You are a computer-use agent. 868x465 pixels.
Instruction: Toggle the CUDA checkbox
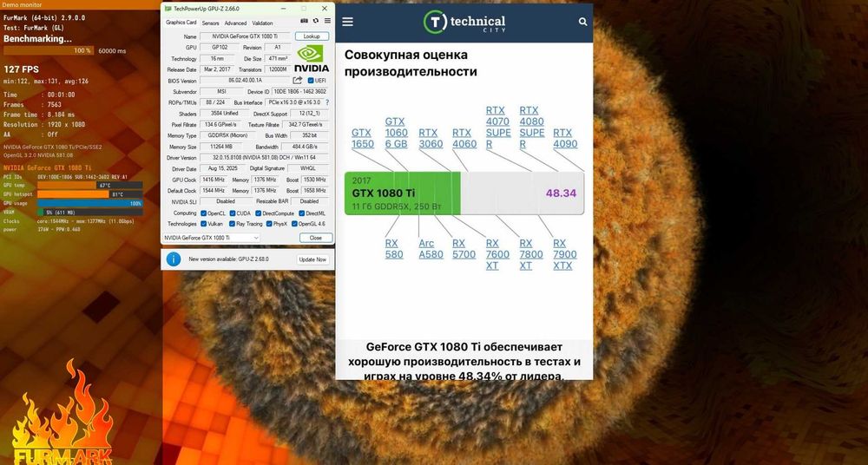pyautogui.click(x=233, y=213)
